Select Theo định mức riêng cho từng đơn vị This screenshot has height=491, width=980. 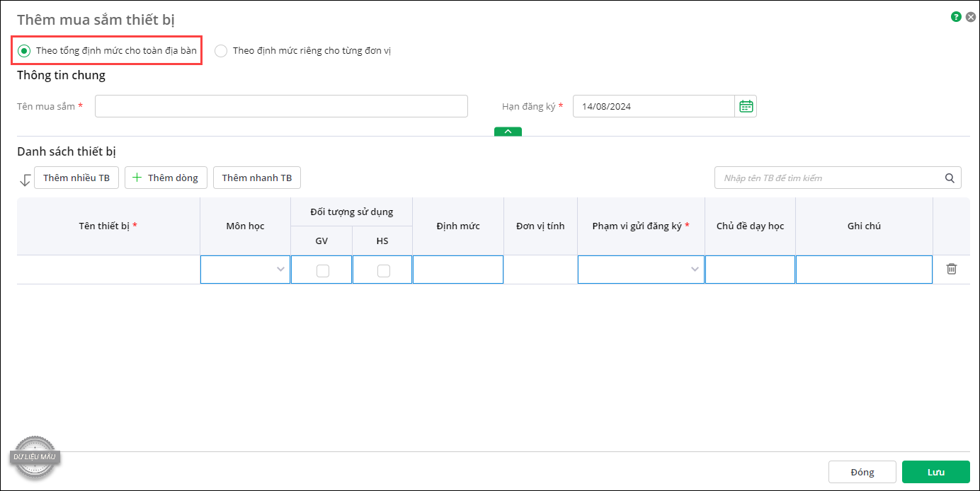click(x=221, y=51)
